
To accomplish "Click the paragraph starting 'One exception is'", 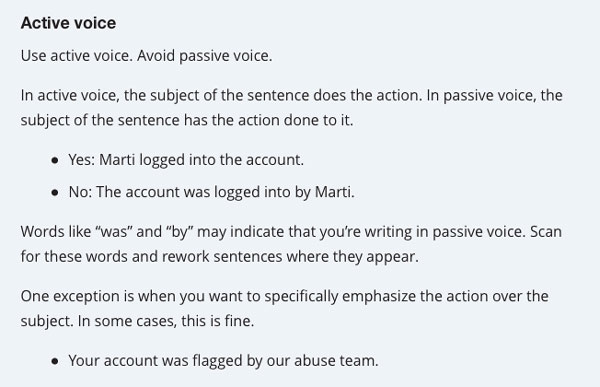I will click(x=285, y=308).
